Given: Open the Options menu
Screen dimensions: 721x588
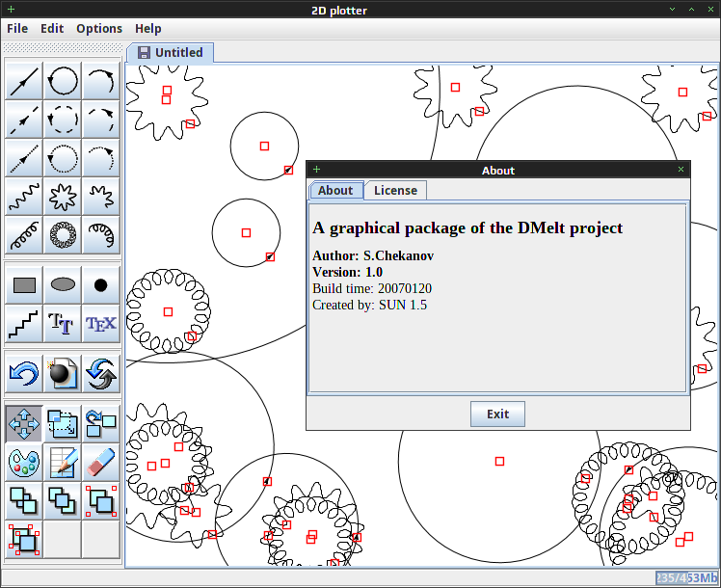Looking at the screenshot, I should pyautogui.click(x=99, y=29).
